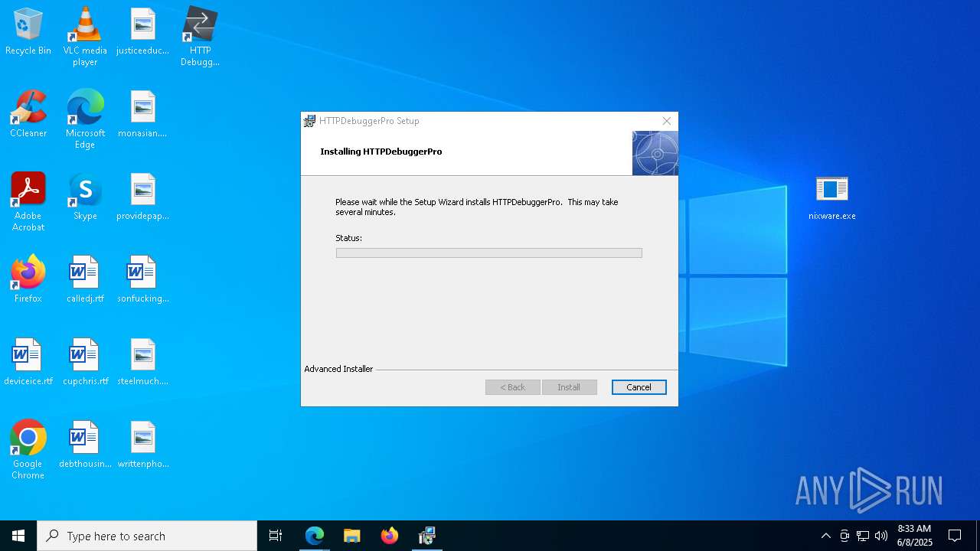Image resolution: width=980 pixels, height=551 pixels.
Task: Select the deviceice.rtf document
Action: click(x=28, y=362)
